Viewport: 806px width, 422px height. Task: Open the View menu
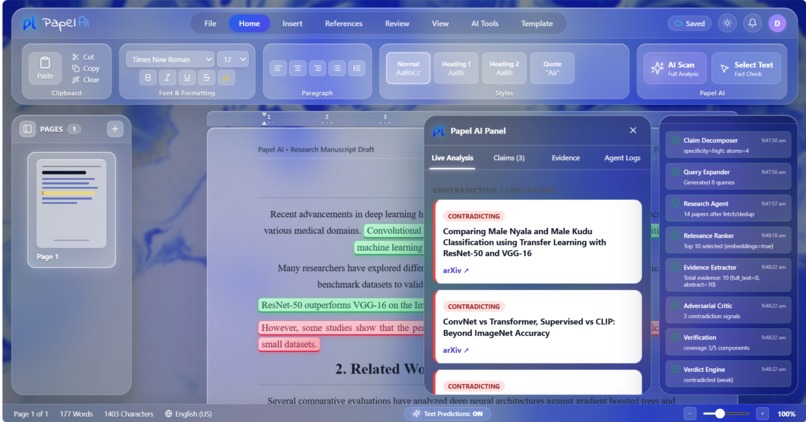click(440, 24)
